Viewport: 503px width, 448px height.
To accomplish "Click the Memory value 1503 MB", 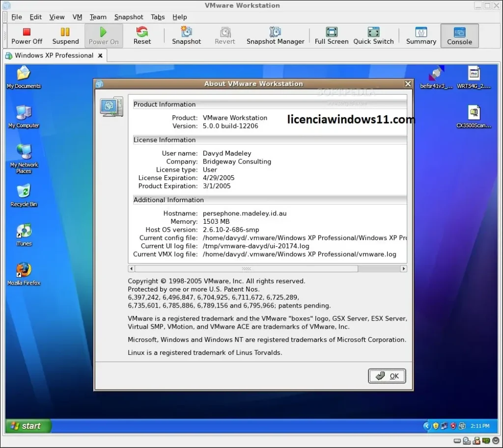I will point(216,221).
